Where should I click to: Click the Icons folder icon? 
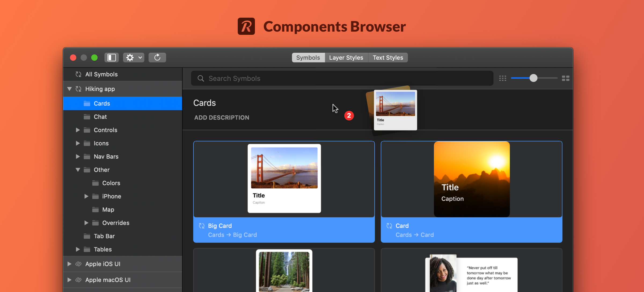pos(87,143)
